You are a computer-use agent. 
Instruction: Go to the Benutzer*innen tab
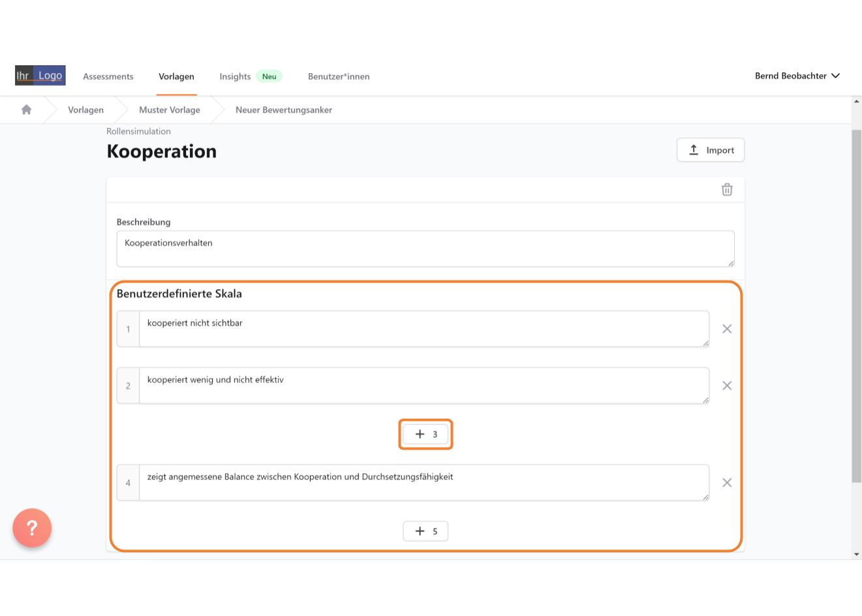339,76
